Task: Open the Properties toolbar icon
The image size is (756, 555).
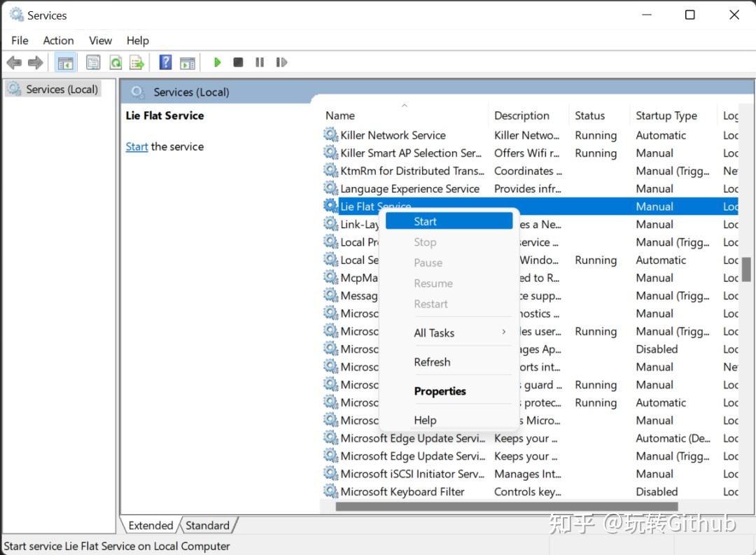Action: point(93,62)
